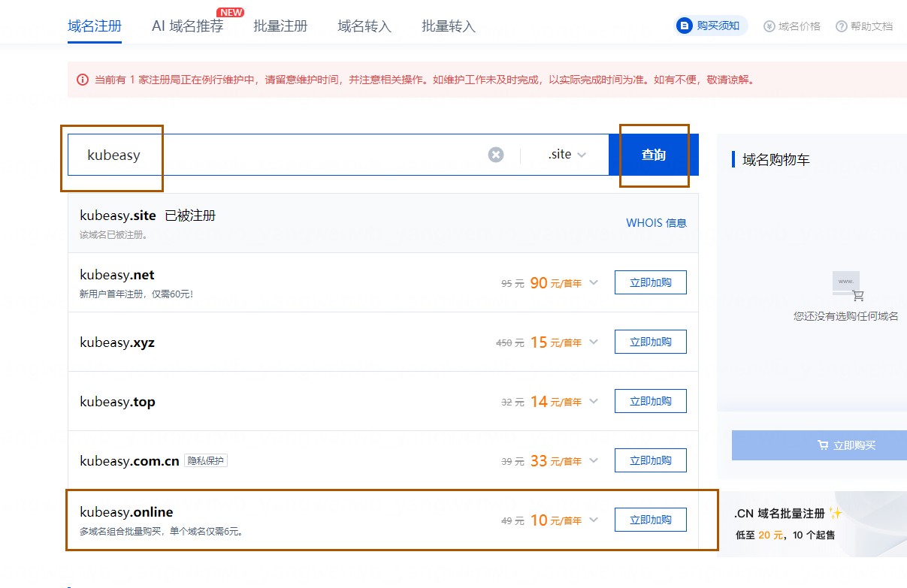Switch to the 批量注册 tab
Image resolution: width=907 pixels, height=588 pixels.
pos(280,26)
